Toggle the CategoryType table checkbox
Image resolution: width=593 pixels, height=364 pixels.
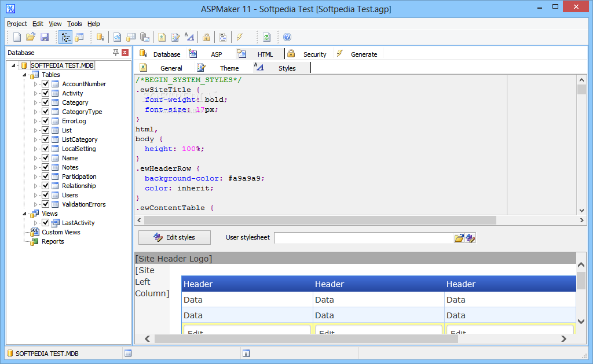(x=45, y=112)
